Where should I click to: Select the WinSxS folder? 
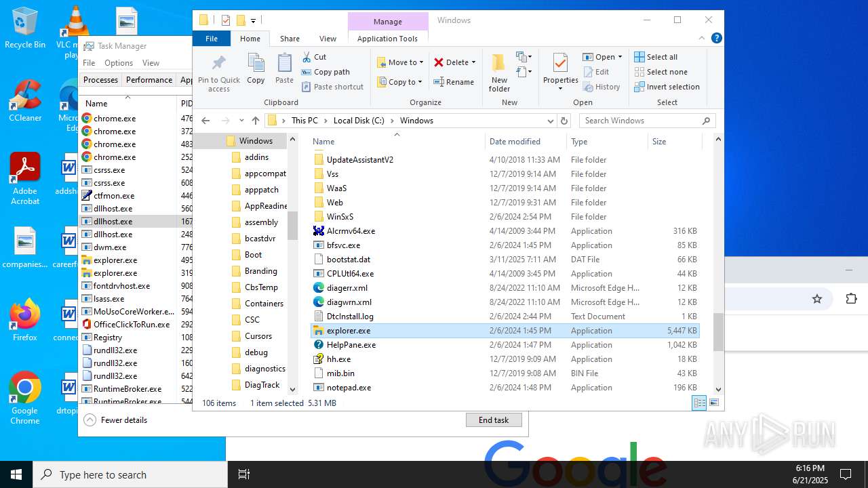coord(505,217)
